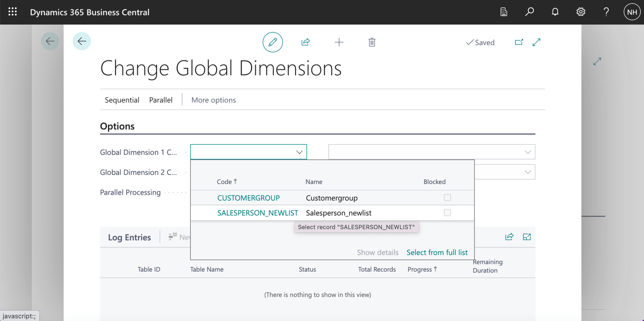
Task: Select the Sequential action
Action: [x=122, y=100]
